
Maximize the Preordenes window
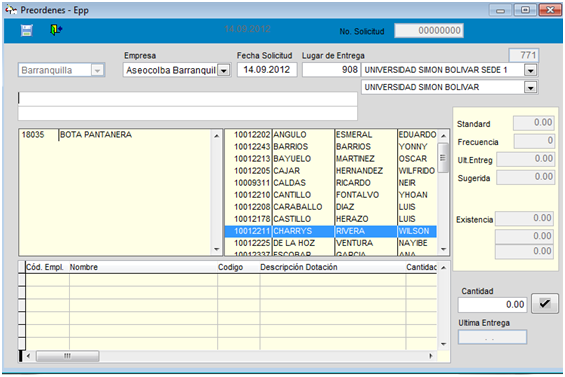click(x=525, y=10)
